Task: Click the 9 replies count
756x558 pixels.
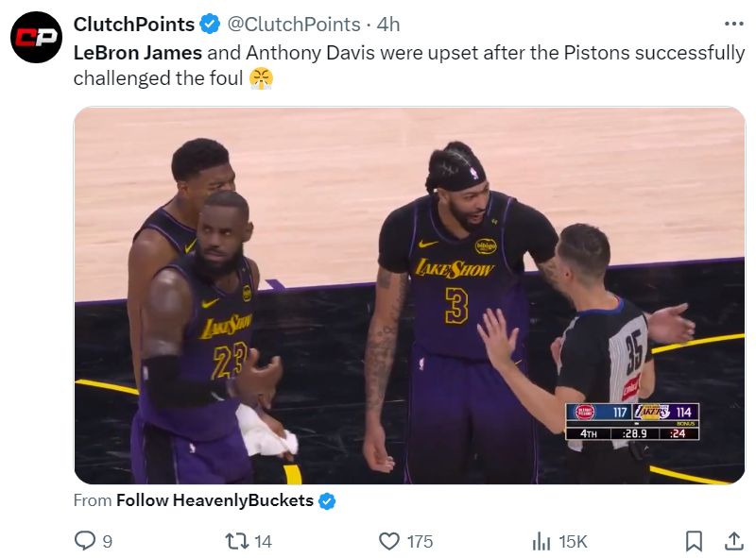Action: tap(108, 541)
